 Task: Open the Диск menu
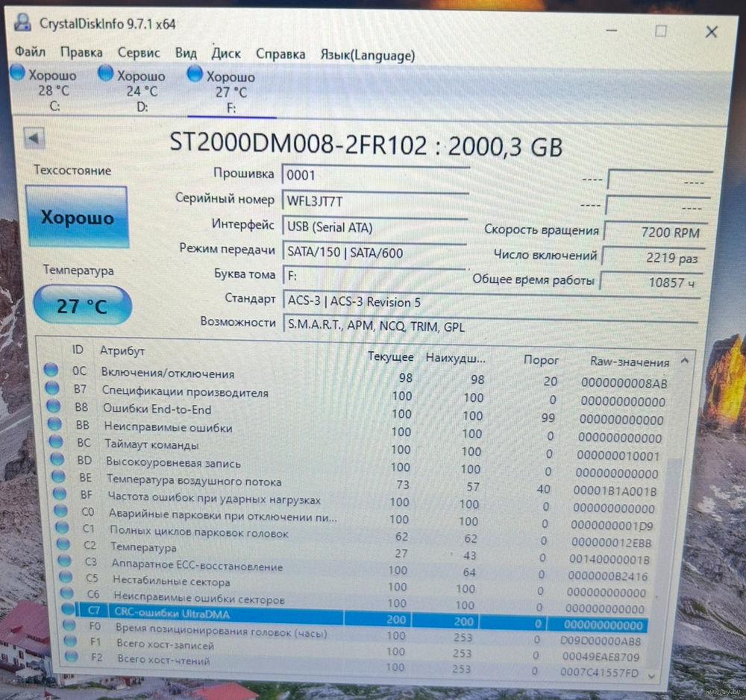(226, 53)
